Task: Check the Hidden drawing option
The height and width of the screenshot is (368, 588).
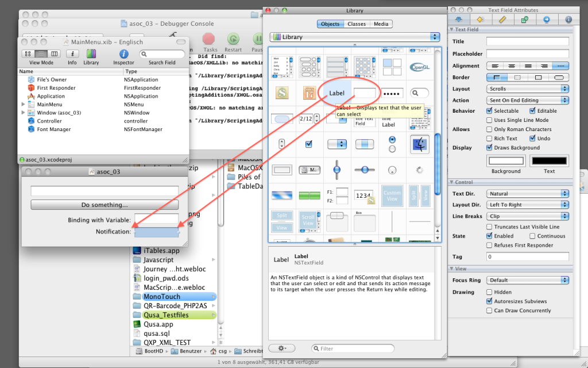Action: 489,292
